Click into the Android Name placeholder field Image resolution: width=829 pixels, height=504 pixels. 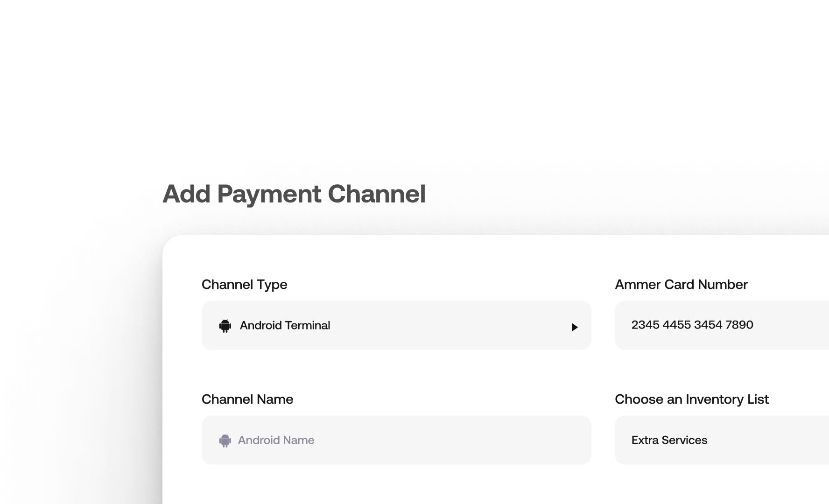click(276, 440)
